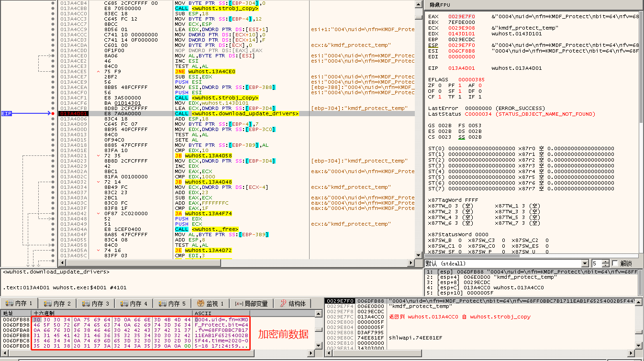Image resolution: width=644 pixels, height=361 pixels.
Task: Select the CALL wuhost._free instruction line
Action: coord(206,229)
